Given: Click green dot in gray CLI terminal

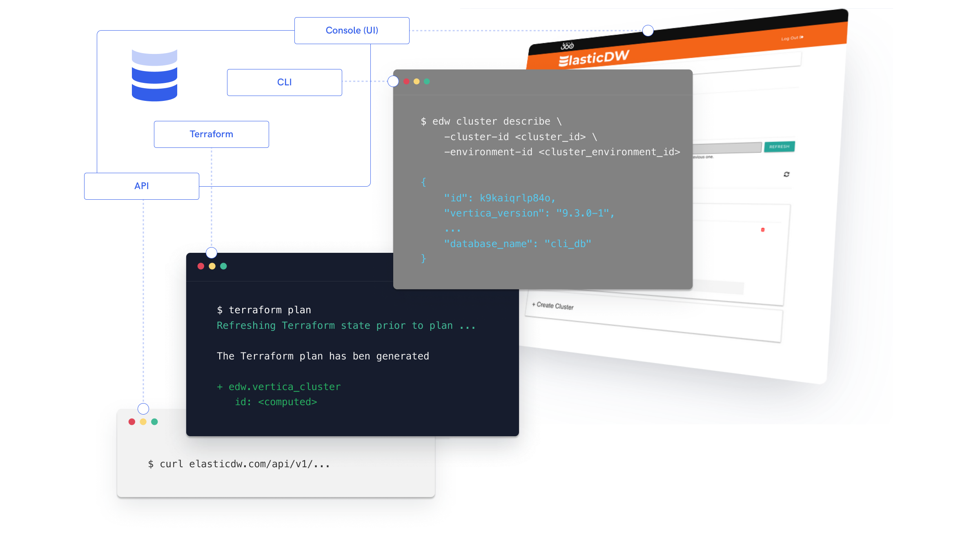Looking at the screenshot, I should pyautogui.click(x=427, y=82).
